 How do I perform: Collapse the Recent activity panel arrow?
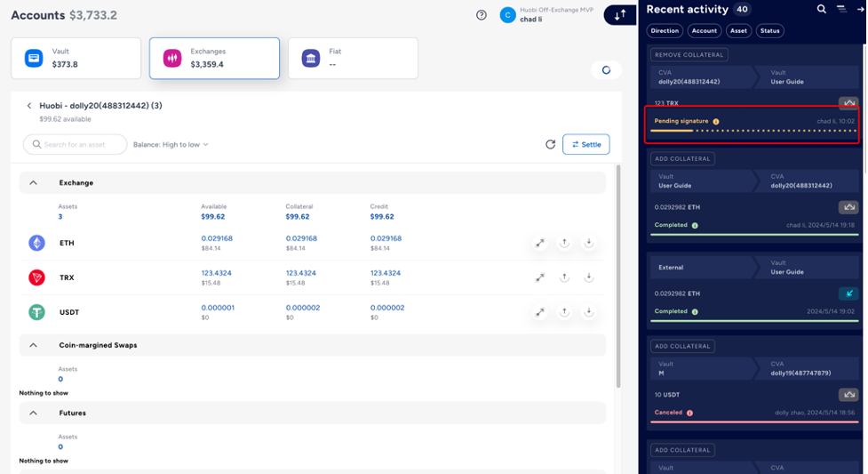click(x=860, y=9)
